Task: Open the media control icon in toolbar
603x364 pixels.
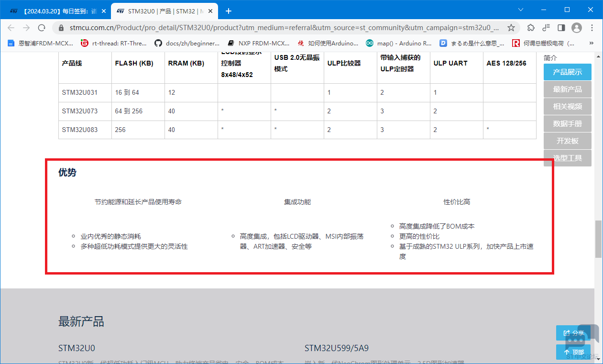Action: click(546, 28)
